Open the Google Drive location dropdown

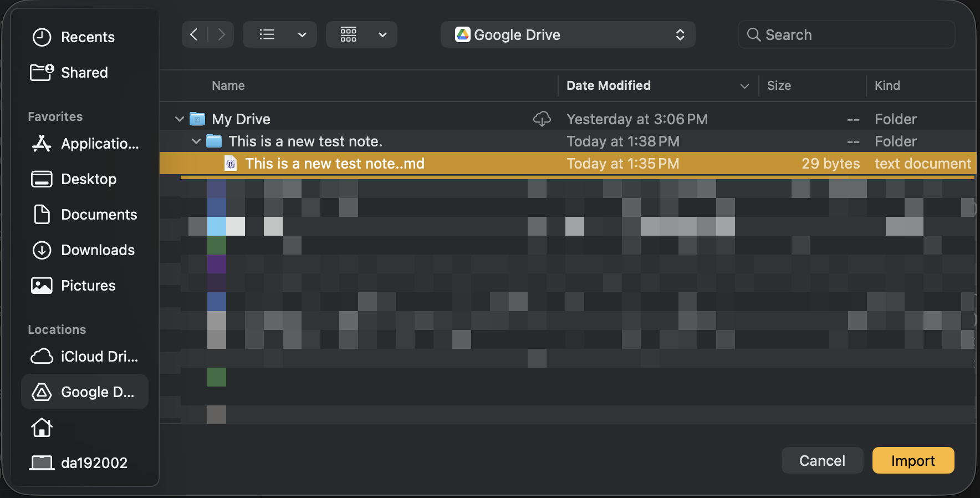tap(568, 35)
